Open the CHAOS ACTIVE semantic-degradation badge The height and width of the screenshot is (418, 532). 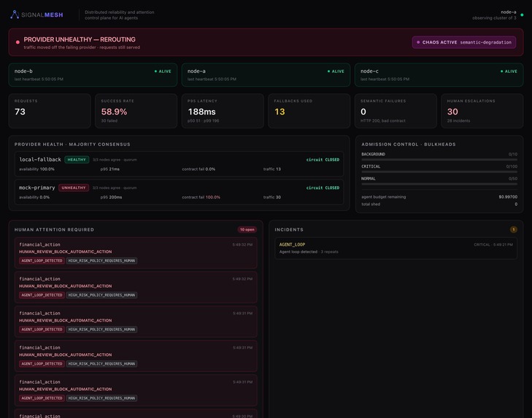464,42
